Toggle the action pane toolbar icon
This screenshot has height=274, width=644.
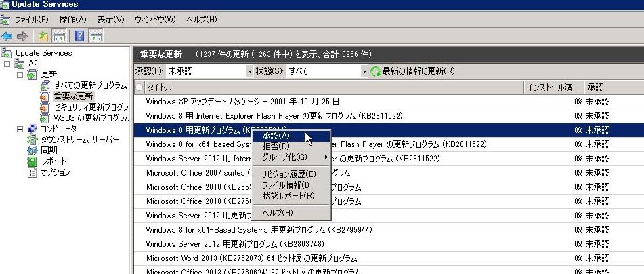(x=95, y=36)
